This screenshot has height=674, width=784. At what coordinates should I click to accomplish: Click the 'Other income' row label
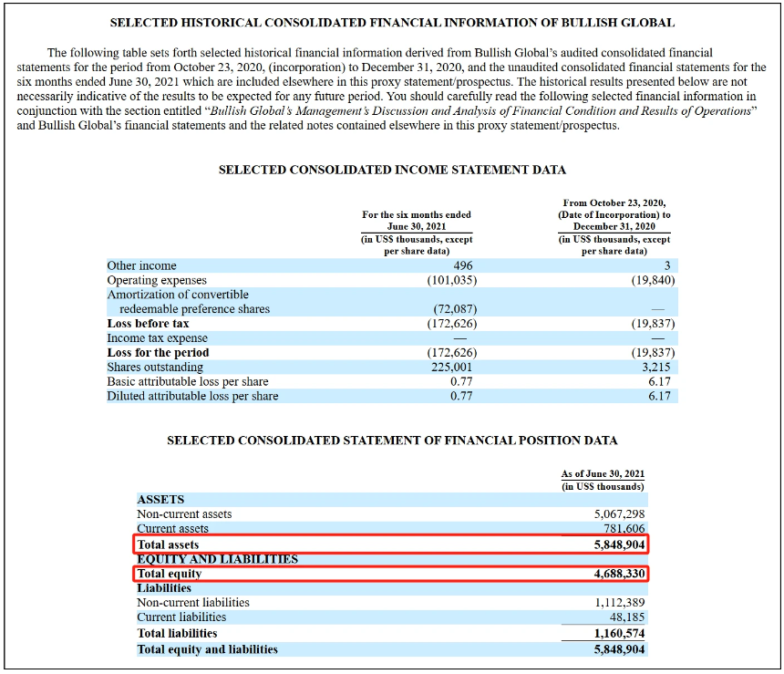(x=141, y=265)
